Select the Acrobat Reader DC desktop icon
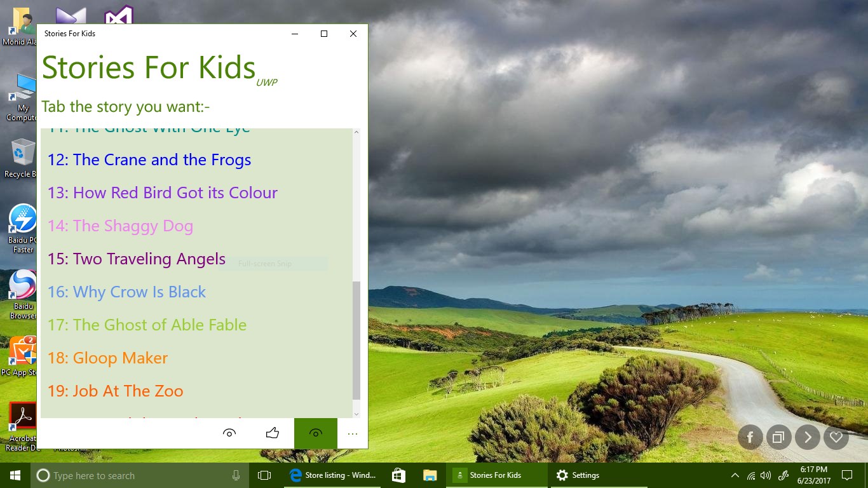 pos(23,426)
